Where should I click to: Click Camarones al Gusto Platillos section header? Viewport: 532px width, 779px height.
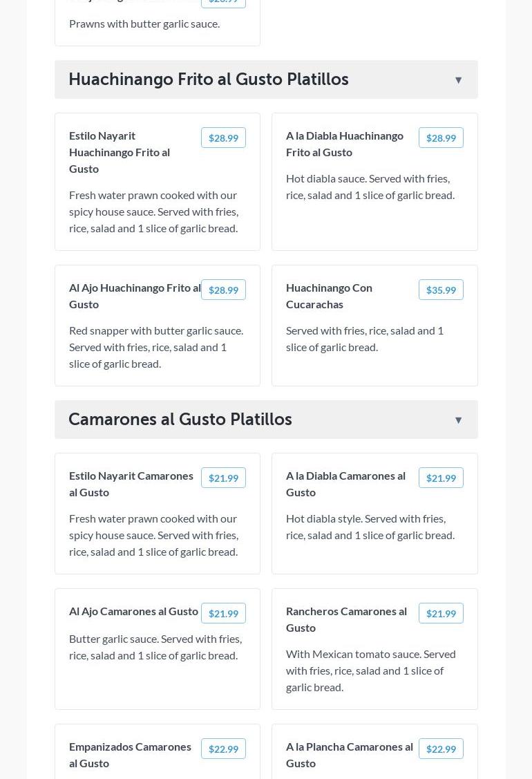[x=180, y=420]
